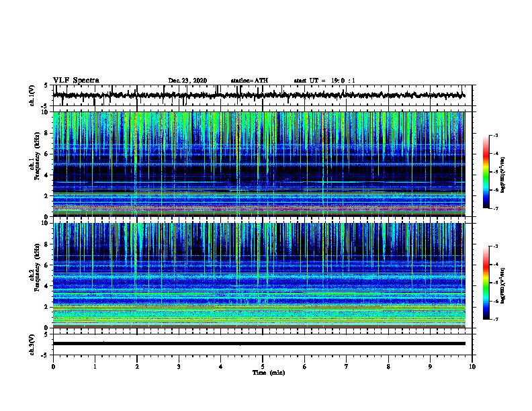Click time axis tick label "0"

(53, 367)
